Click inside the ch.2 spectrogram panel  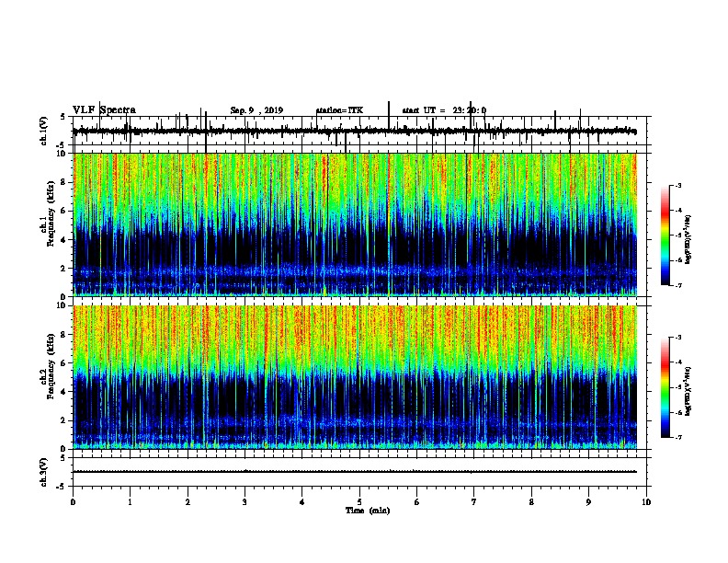[355, 377]
